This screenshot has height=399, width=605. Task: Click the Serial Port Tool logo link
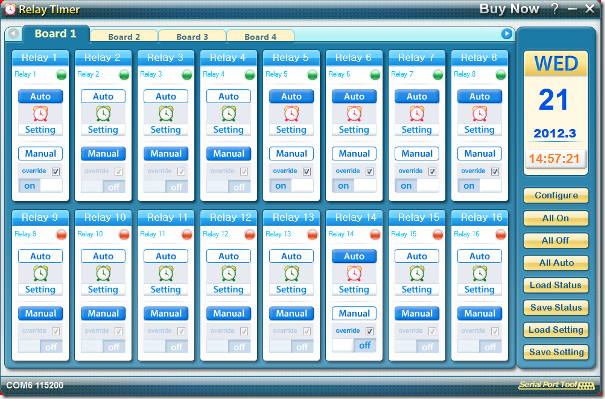click(x=556, y=385)
